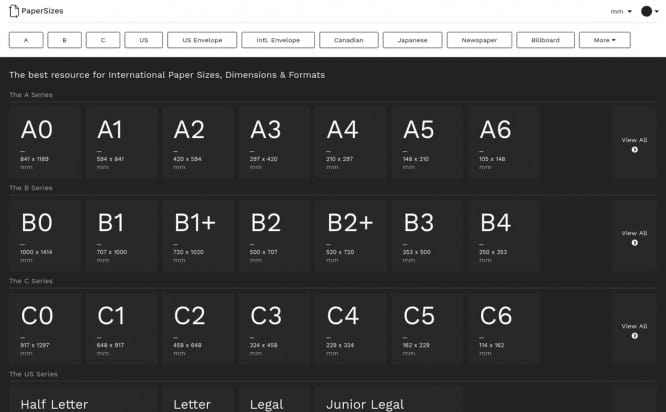Open the C2 size card
Image resolution: width=666 pixels, height=412 pixels.
coord(198,329)
